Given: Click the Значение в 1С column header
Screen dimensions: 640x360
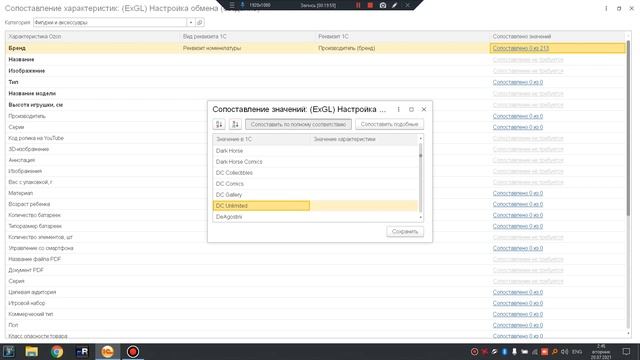Looking at the screenshot, I should (x=261, y=139).
